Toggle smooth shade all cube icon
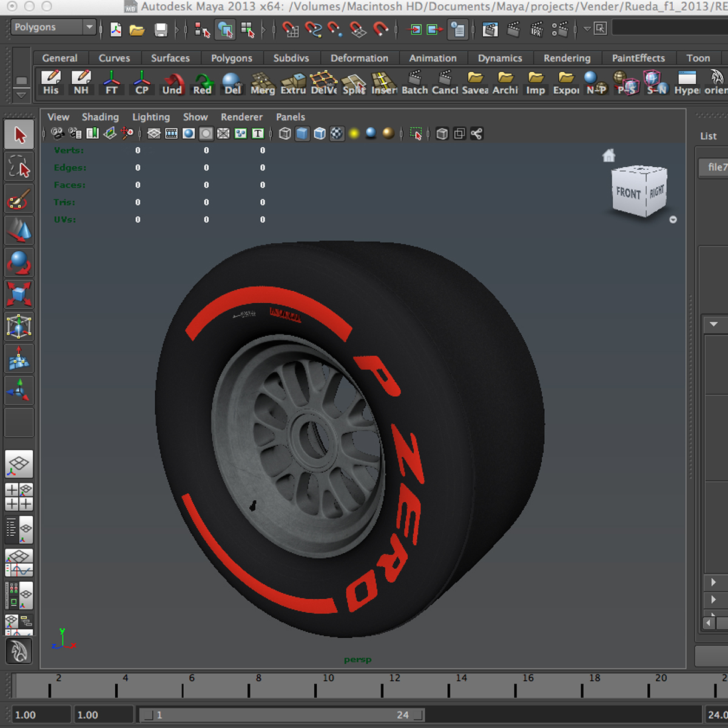 click(x=302, y=133)
